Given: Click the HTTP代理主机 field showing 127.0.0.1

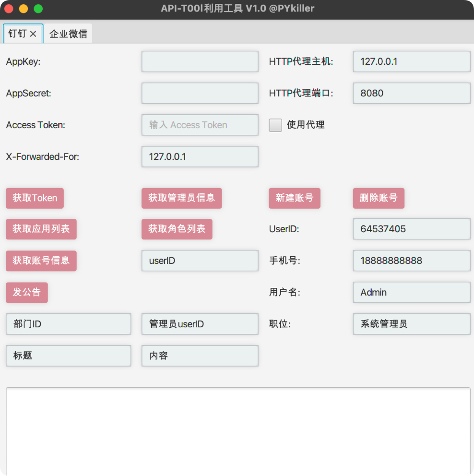Looking at the screenshot, I should [412, 61].
